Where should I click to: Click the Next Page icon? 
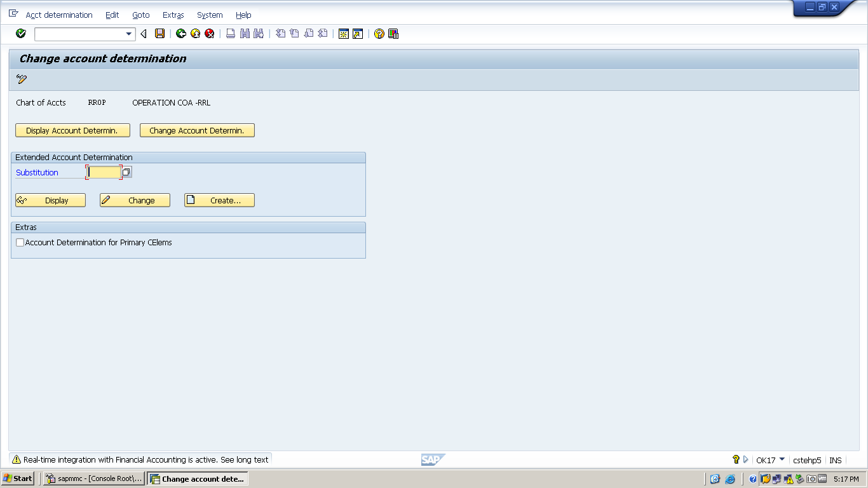[308, 34]
